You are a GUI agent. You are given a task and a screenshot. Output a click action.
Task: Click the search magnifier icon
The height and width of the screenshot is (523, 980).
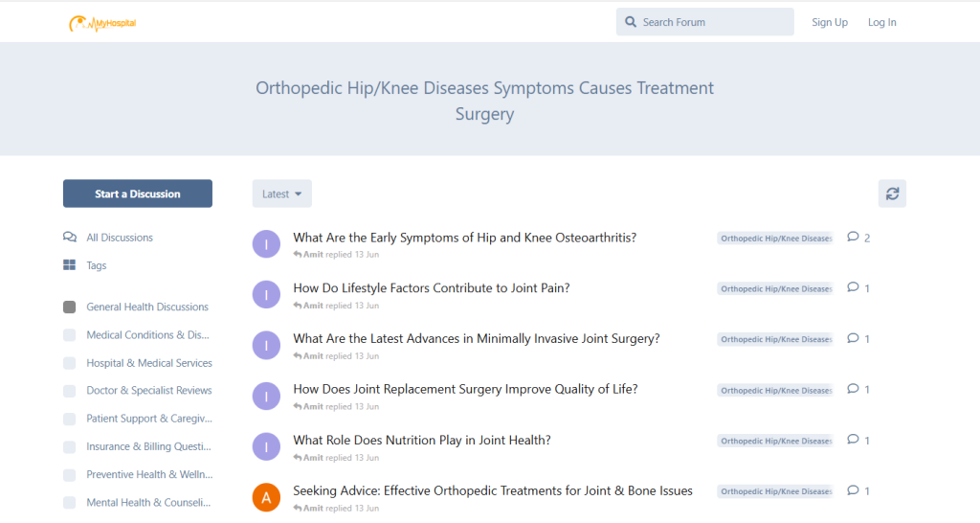[x=631, y=22]
